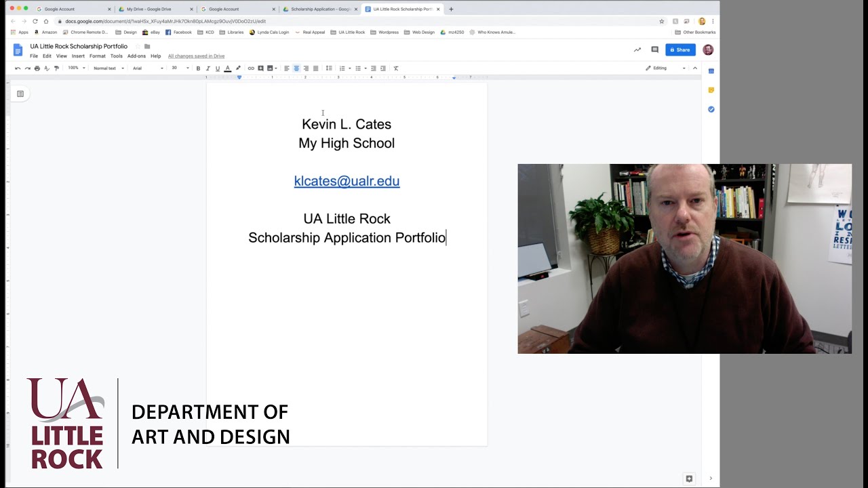Toggle the Numbered list button

(x=342, y=68)
